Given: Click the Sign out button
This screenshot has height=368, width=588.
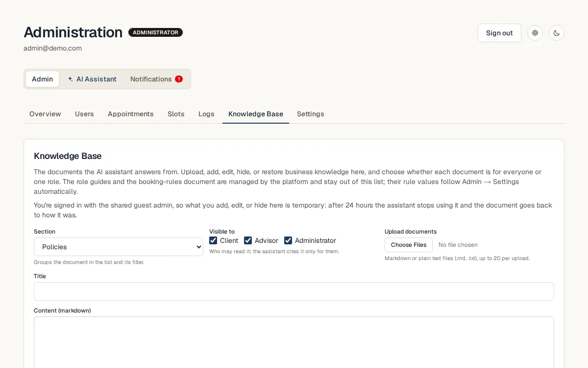Looking at the screenshot, I should [x=499, y=33].
